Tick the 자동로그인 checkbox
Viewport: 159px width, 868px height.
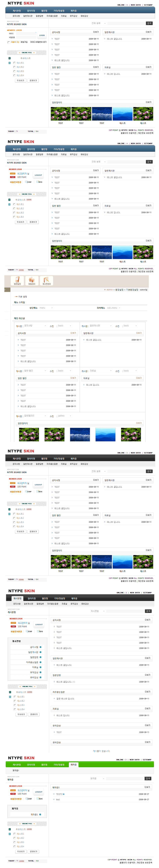pyautogui.click(x=8, y=42)
